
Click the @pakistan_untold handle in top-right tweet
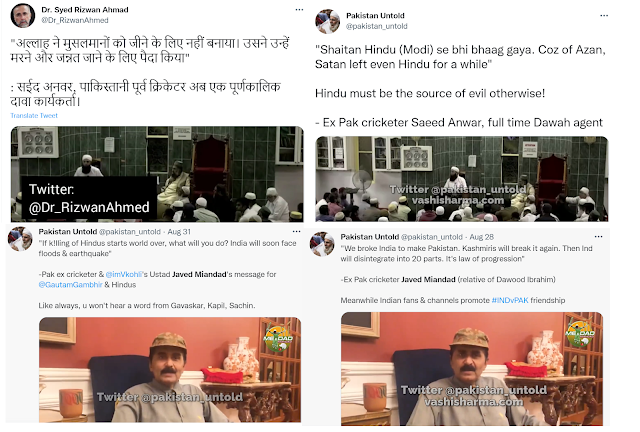tap(376, 26)
